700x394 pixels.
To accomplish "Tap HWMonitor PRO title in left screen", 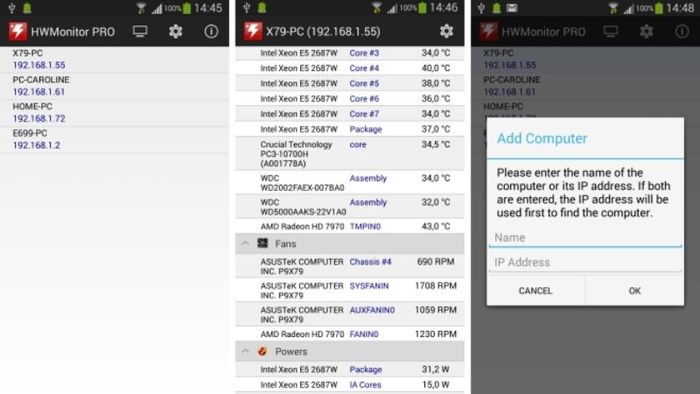I will click(x=73, y=32).
